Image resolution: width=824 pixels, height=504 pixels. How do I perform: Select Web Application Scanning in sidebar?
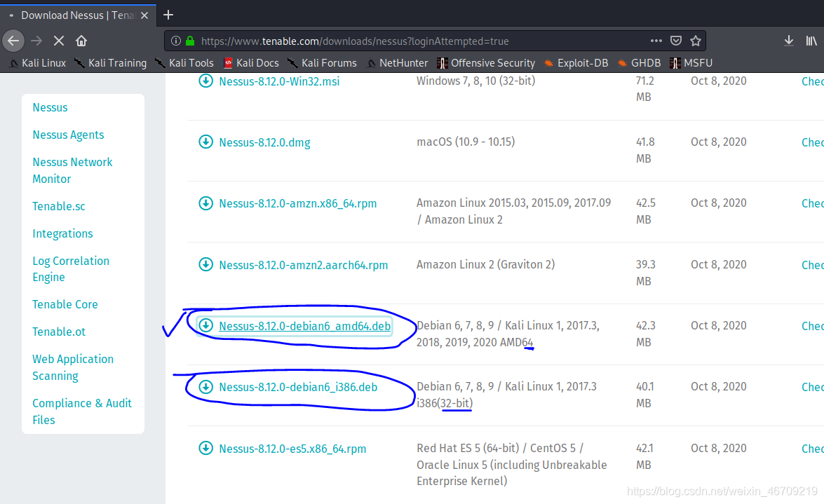(x=73, y=367)
